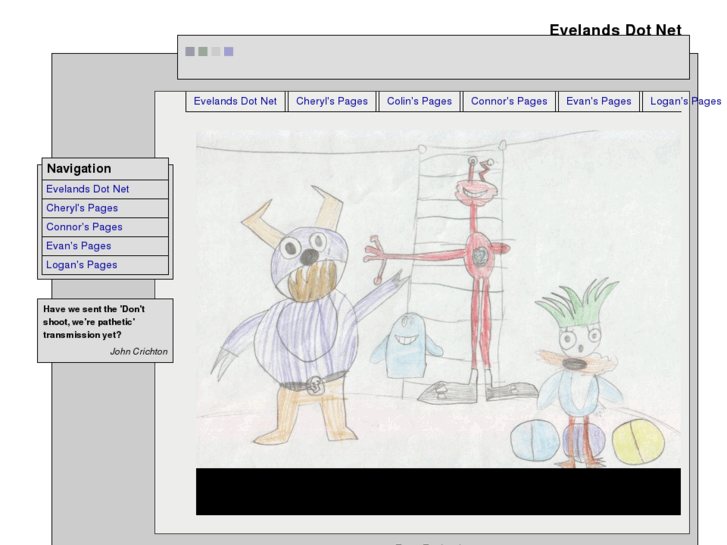Click the "Don't shoot, we're pathetic" quote text
727x545 pixels.
(94, 322)
